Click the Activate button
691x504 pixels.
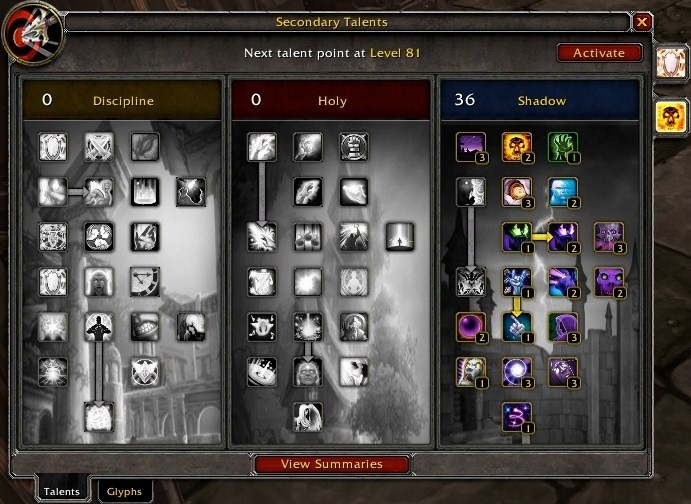pos(599,53)
